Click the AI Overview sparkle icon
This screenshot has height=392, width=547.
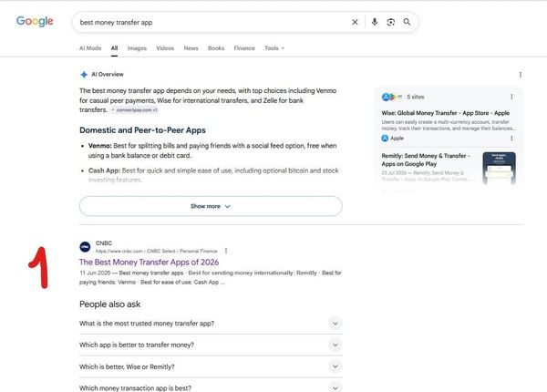click(x=84, y=74)
